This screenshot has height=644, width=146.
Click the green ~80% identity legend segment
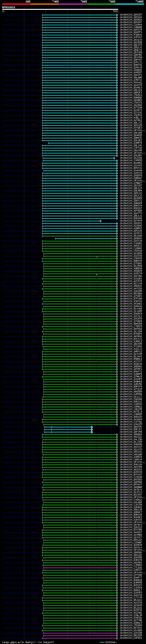point(101,4)
